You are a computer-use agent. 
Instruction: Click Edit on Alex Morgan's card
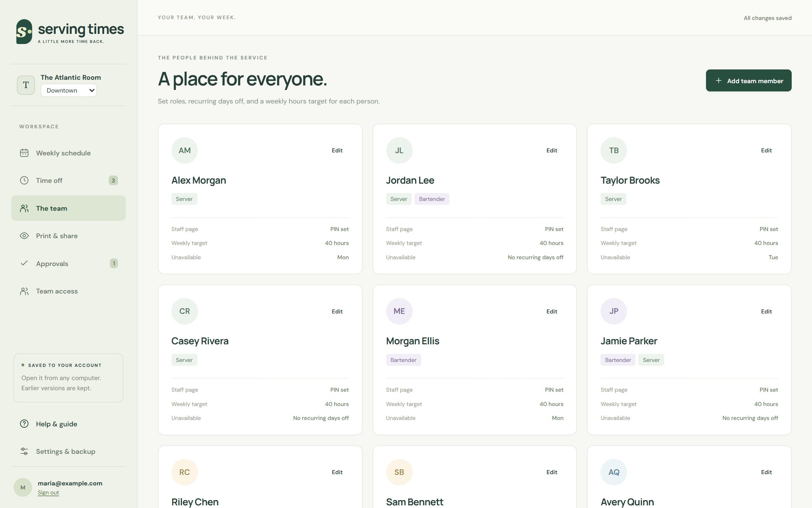click(x=337, y=151)
